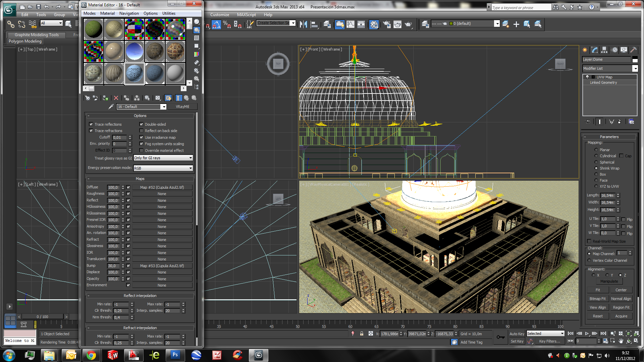Uncheck Trace reflections option
The width and height of the screenshot is (644, 362).
point(91,124)
